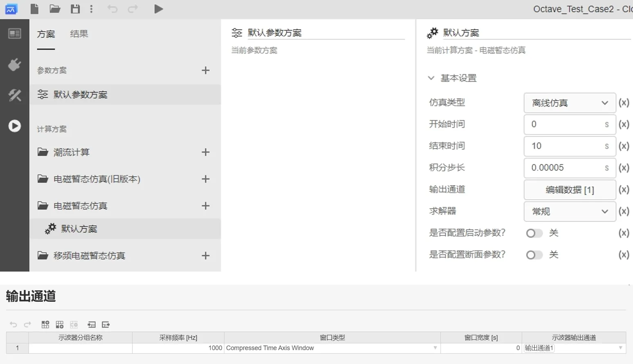This screenshot has width=633, height=364.
Task: Select the tools icon in the left sidebar
Action: [x=15, y=95]
